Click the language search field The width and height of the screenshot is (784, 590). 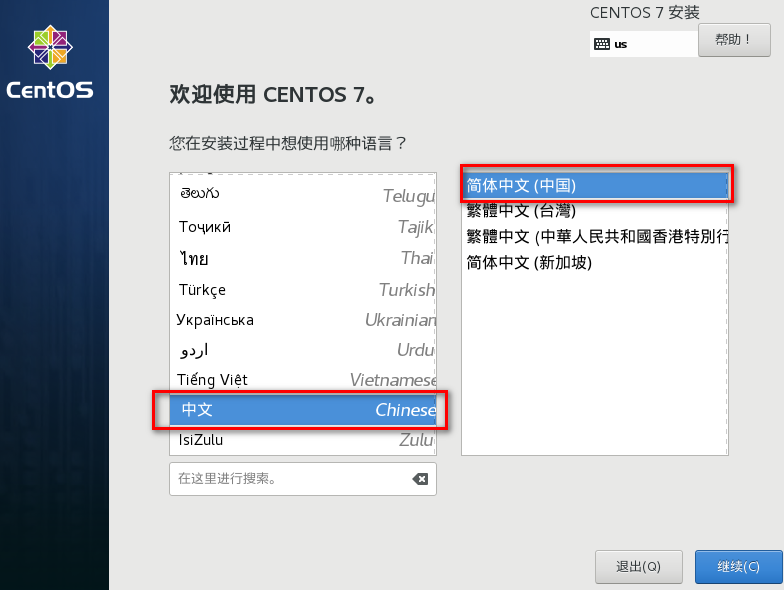(x=302, y=479)
